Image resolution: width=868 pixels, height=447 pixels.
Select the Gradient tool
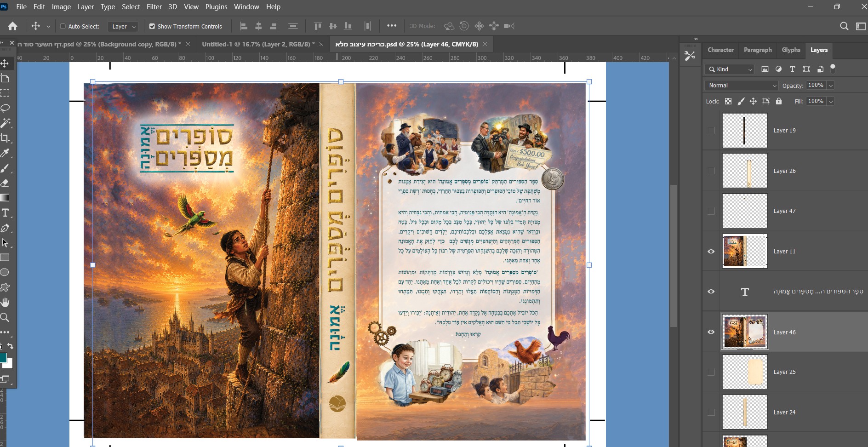(5, 198)
